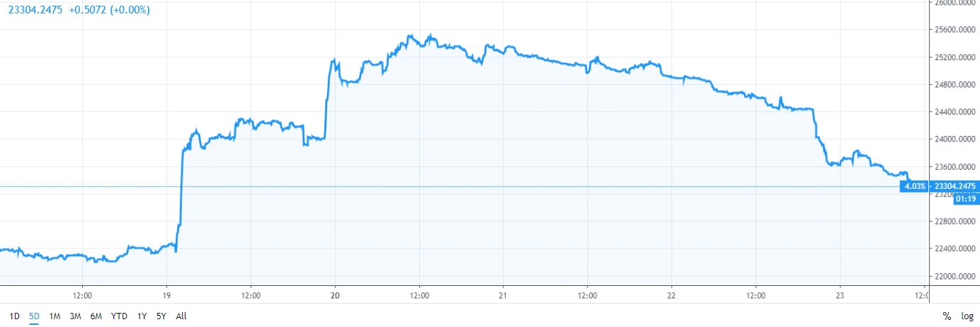The image size is (980, 327).
Task: Choose the YTD date range
Action: click(x=118, y=316)
